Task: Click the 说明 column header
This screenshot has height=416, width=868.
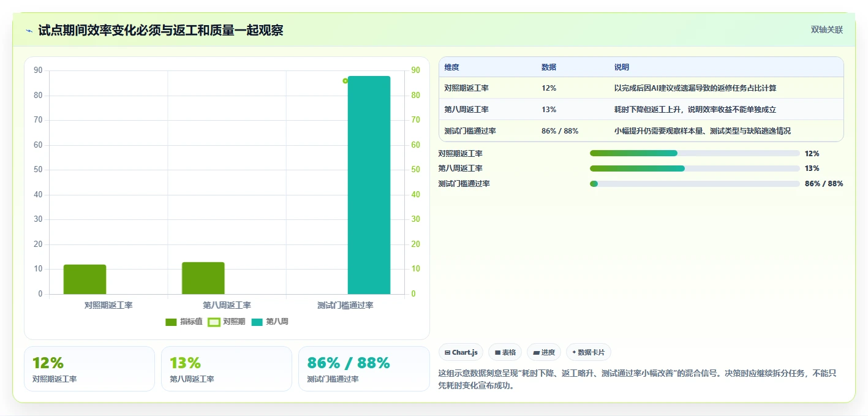Action: (x=622, y=67)
